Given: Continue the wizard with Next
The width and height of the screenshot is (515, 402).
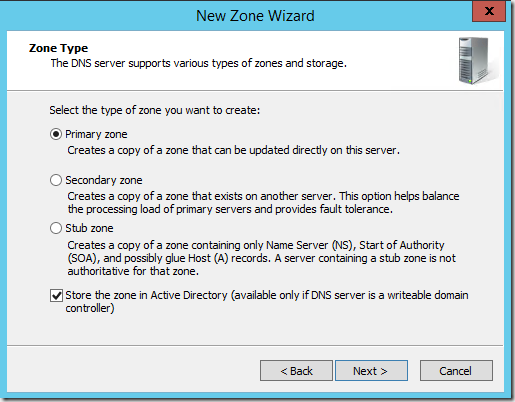Looking at the screenshot, I should [371, 370].
